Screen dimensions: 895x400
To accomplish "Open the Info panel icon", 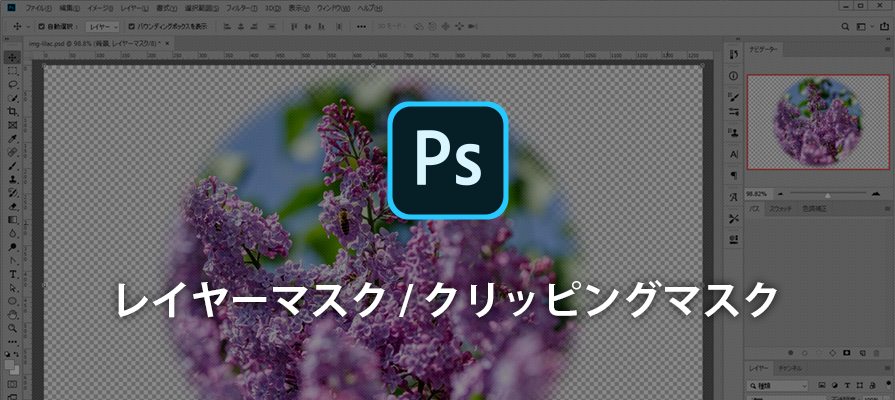I will (x=734, y=76).
